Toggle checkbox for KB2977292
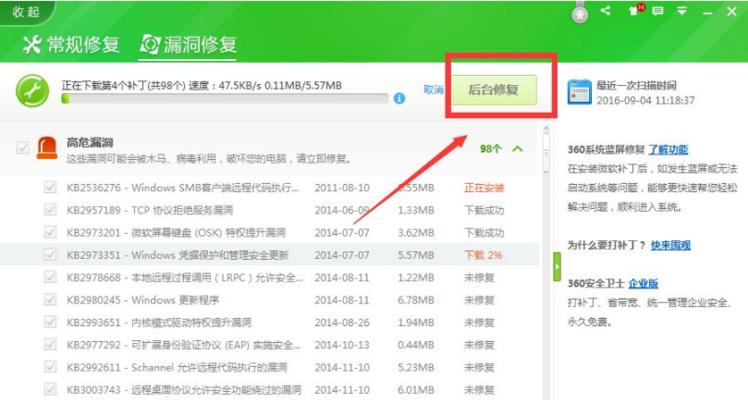The height and width of the screenshot is (400, 748). [50, 344]
